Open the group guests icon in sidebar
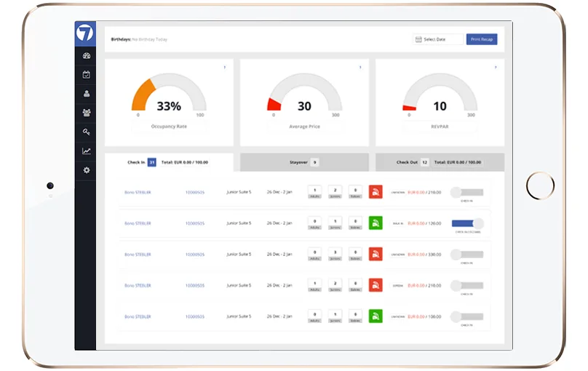The image size is (588, 371). pos(87,113)
